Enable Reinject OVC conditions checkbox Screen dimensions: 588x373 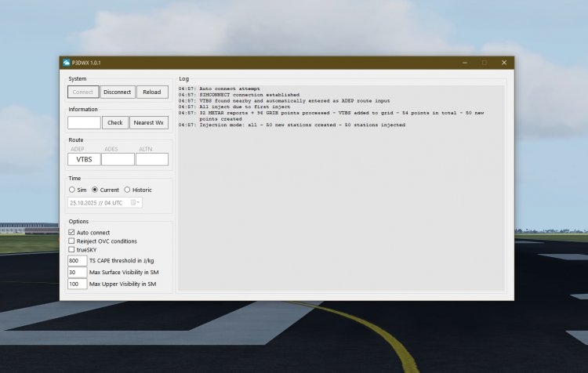[72, 241]
